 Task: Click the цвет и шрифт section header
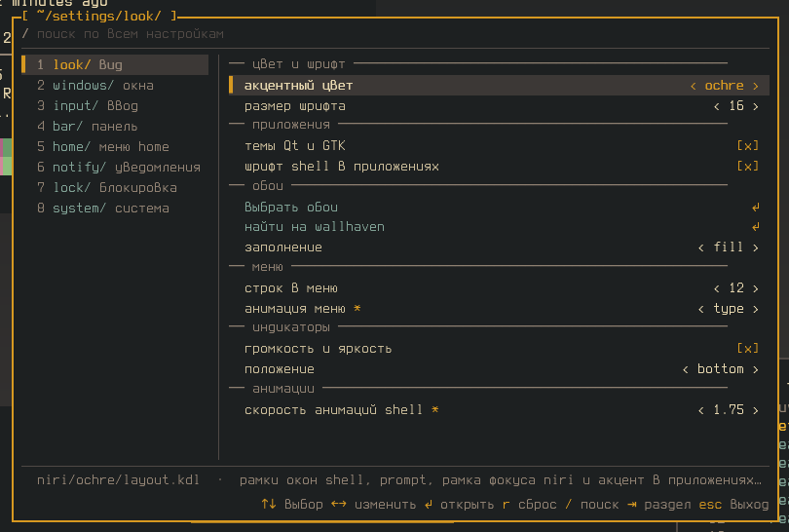point(298,64)
